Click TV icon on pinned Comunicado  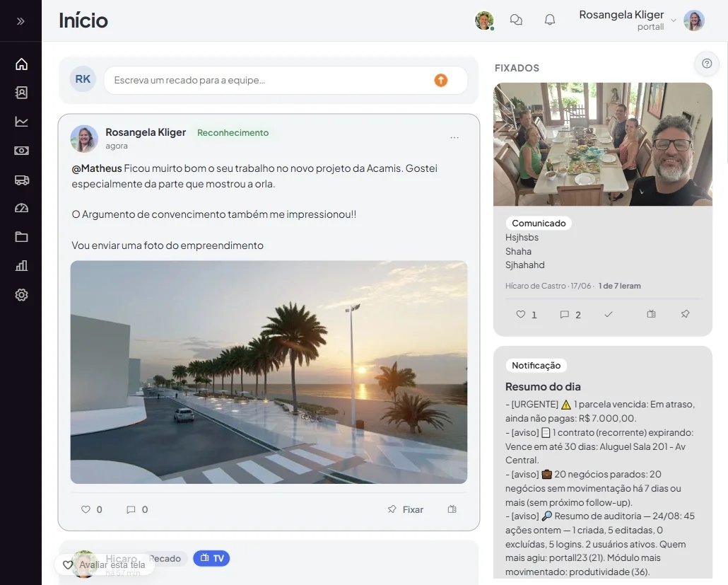coord(652,314)
